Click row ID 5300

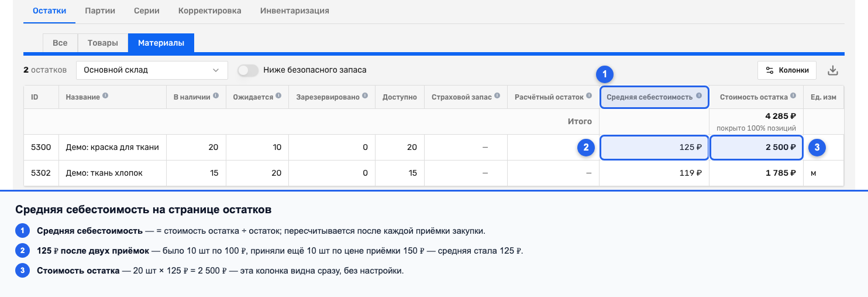(41, 148)
